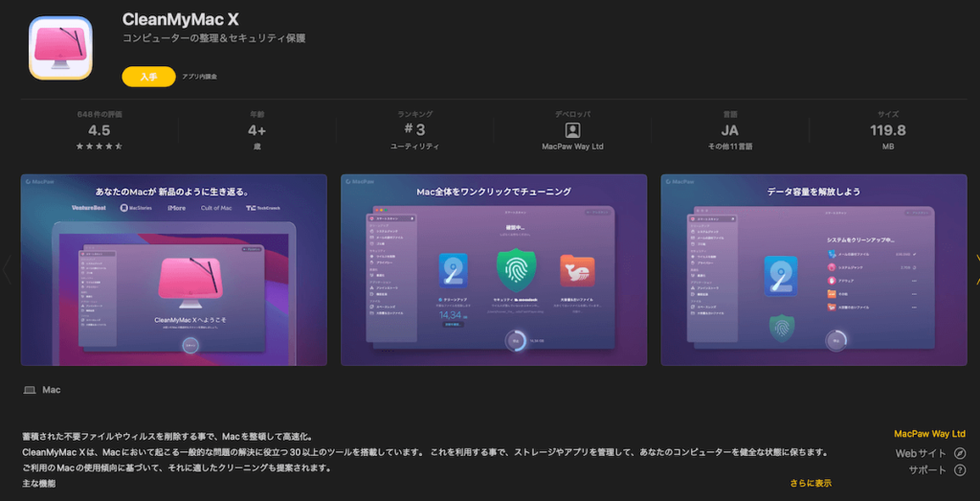Click the CleanMyMac X app icon
The image size is (980, 501).
click(x=60, y=48)
